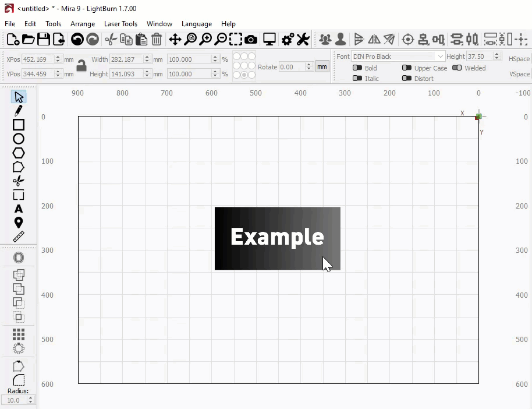Toggle the Bold text switch

(357, 68)
